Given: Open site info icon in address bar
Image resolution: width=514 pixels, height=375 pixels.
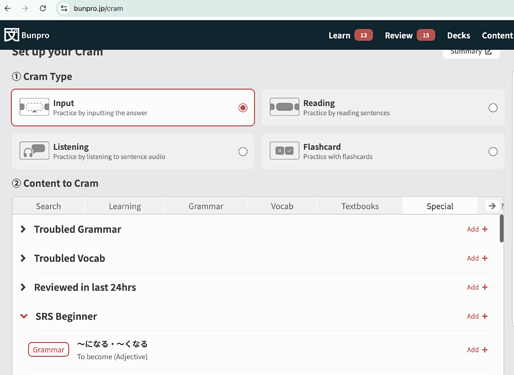Looking at the screenshot, I should click(x=64, y=8).
